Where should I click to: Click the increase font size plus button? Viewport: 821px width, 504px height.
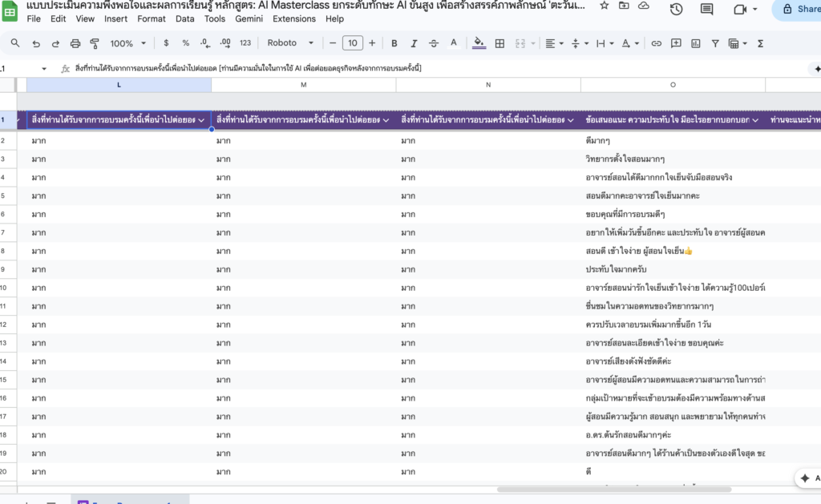(x=372, y=43)
